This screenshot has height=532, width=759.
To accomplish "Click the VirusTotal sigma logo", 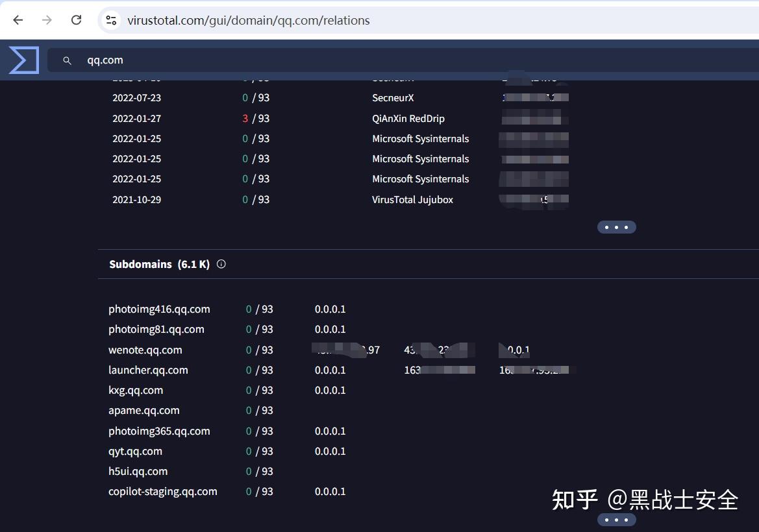I will (24, 60).
